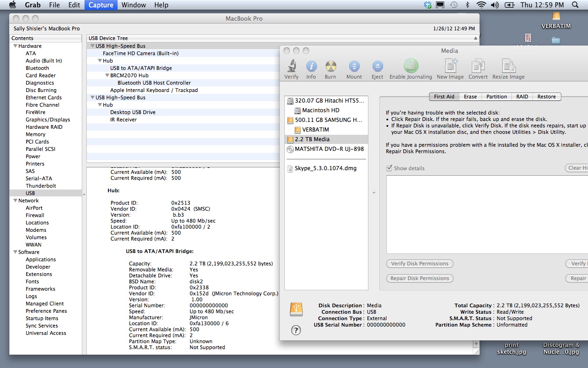Select Desktop USB Drive in device tree

coord(133,112)
